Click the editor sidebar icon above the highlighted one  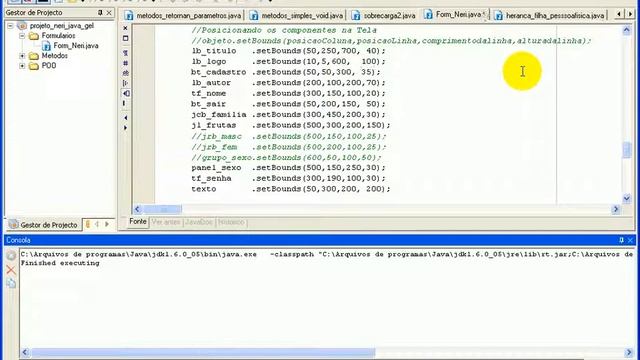125,83
